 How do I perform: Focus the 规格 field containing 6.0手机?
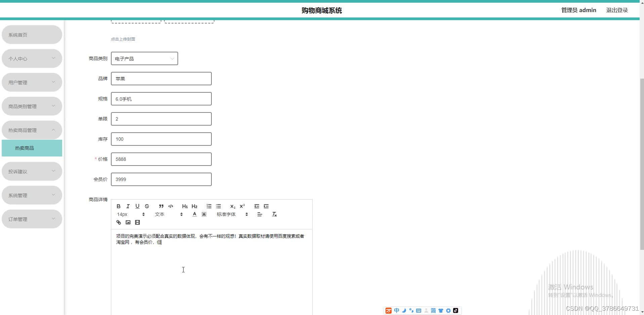tap(161, 99)
